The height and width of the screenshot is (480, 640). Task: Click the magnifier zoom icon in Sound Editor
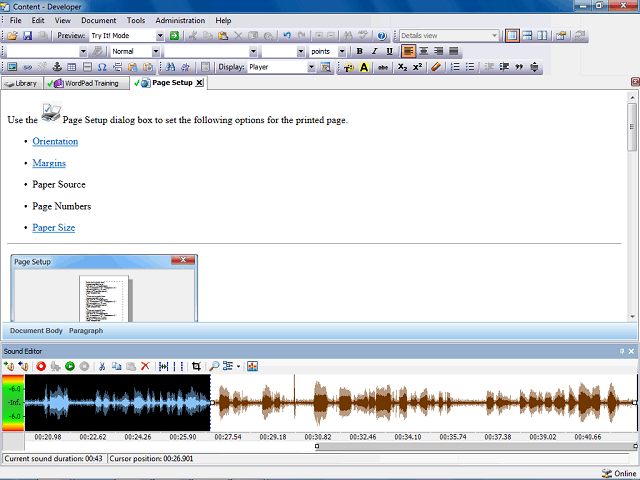click(x=214, y=366)
